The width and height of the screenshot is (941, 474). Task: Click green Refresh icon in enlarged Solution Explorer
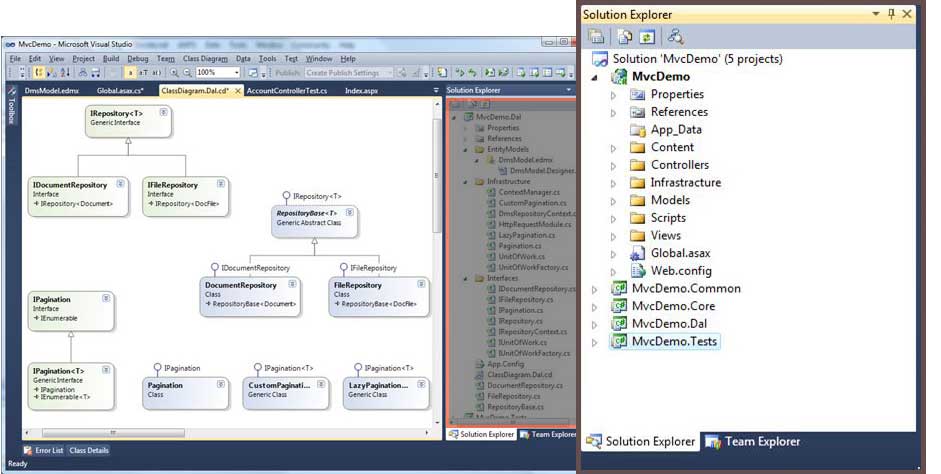click(x=646, y=37)
